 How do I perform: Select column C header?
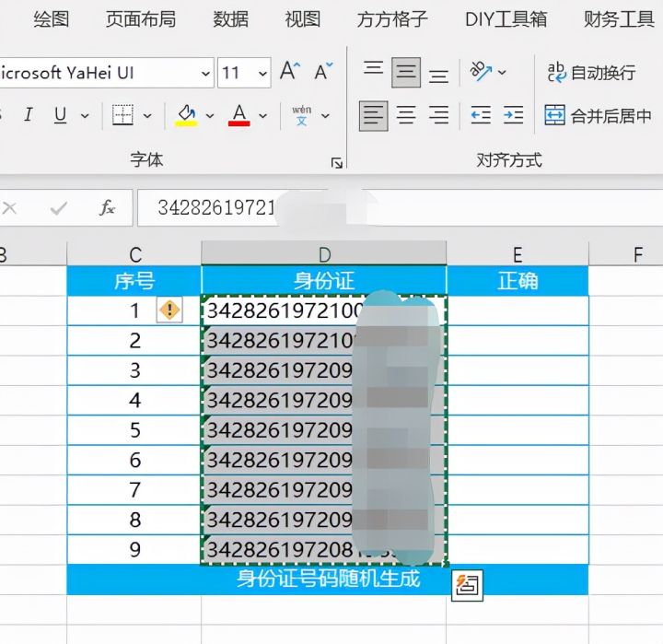pos(134,254)
